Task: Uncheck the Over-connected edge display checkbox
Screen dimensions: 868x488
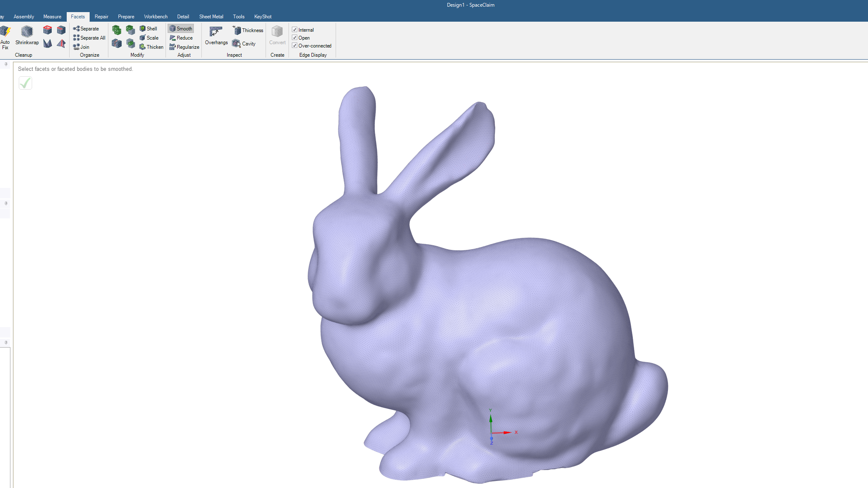Action: [295, 45]
